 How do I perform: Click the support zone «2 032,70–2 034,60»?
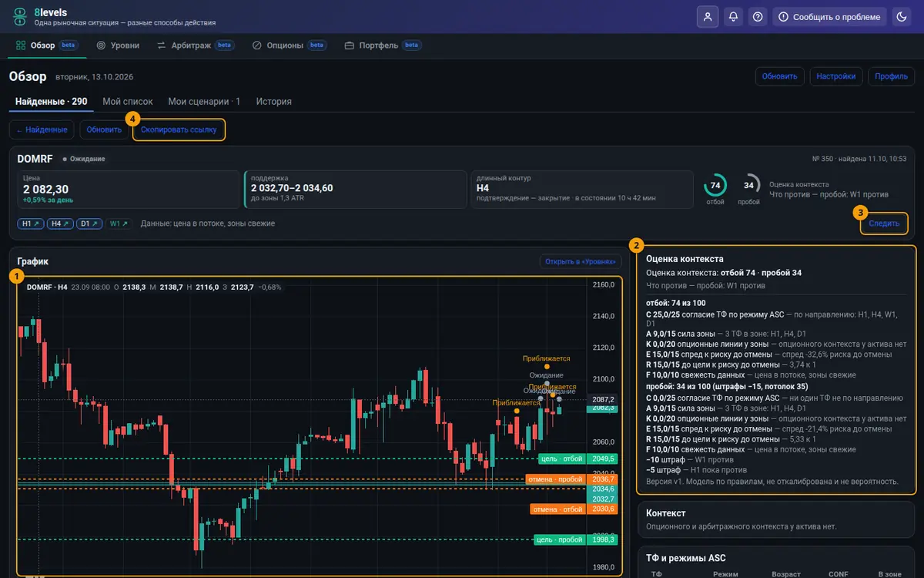click(292, 188)
